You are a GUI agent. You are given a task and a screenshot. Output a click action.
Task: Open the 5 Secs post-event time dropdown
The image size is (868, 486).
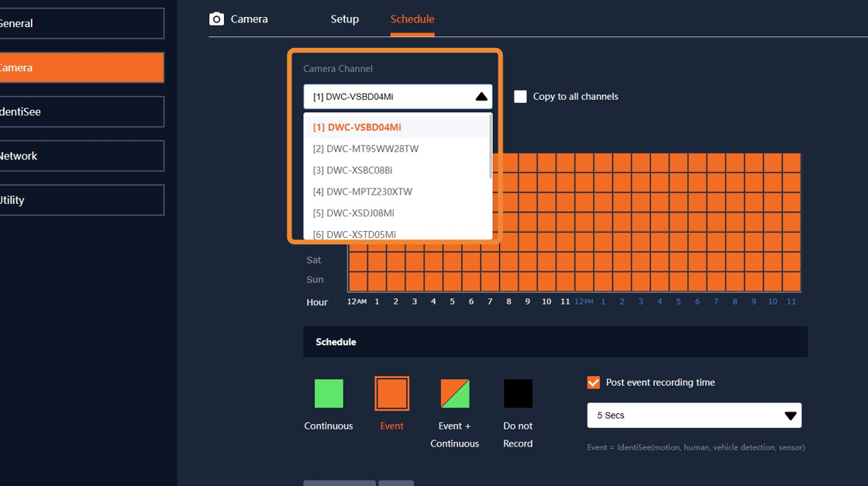point(694,415)
